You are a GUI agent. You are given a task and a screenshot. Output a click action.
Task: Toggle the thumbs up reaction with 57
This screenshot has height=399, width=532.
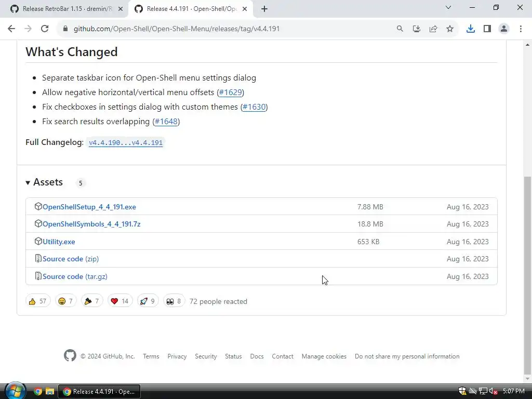(37, 301)
